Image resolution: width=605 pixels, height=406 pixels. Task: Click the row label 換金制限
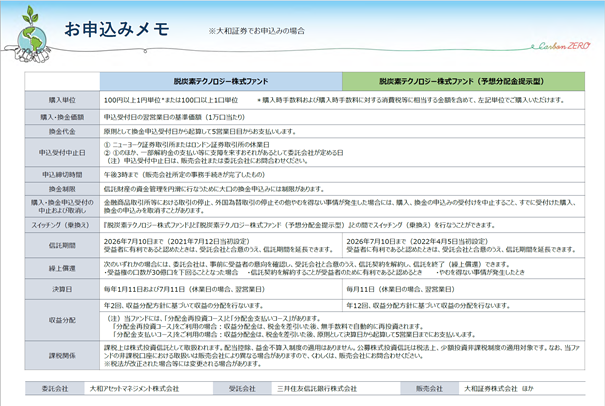[62, 189]
